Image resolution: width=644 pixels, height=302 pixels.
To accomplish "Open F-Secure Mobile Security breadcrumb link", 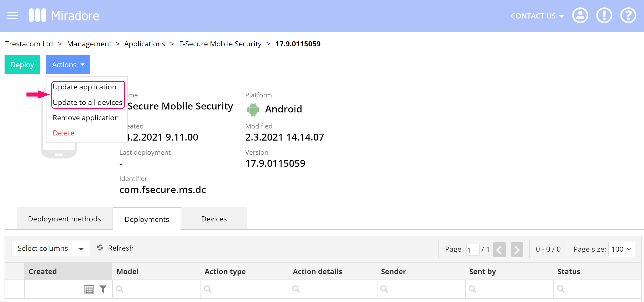I will point(220,44).
